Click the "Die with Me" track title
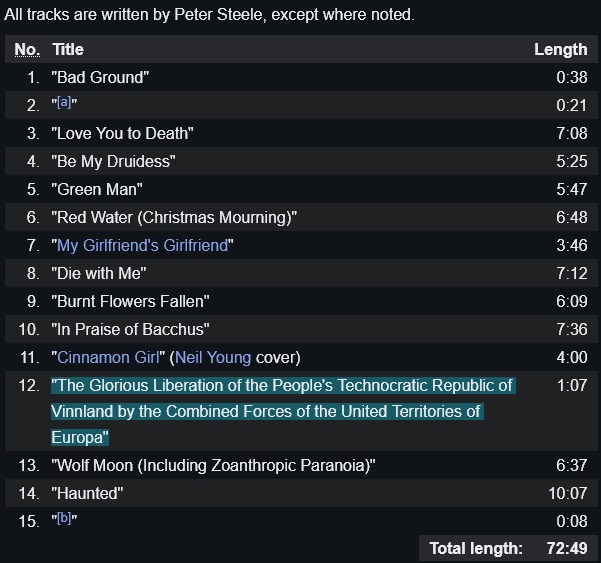This screenshot has width=601, height=563. pos(99,273)
